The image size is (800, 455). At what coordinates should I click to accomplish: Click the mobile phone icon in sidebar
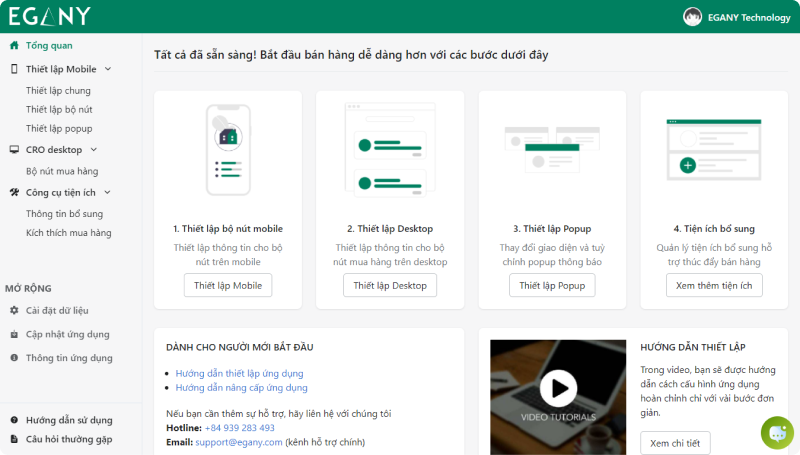coord(14,69)
